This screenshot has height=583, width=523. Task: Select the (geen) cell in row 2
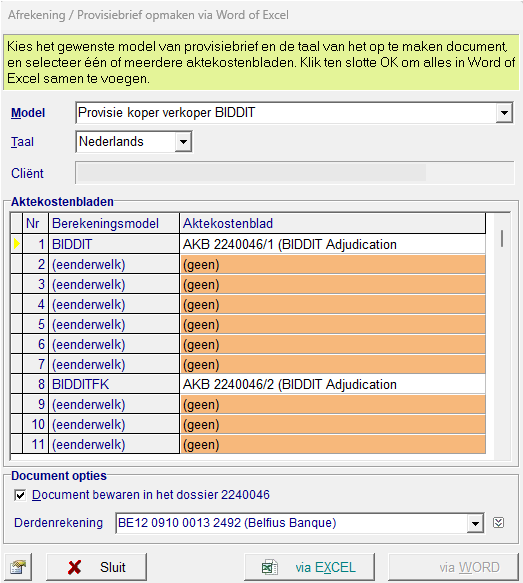(x=333, y=264)
